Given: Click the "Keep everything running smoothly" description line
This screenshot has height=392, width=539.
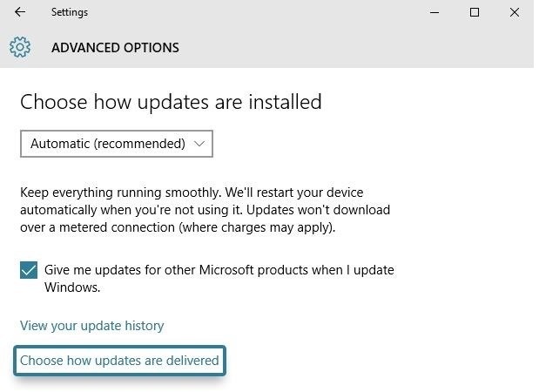Looking at the screenshot, I should coord(192,192).
